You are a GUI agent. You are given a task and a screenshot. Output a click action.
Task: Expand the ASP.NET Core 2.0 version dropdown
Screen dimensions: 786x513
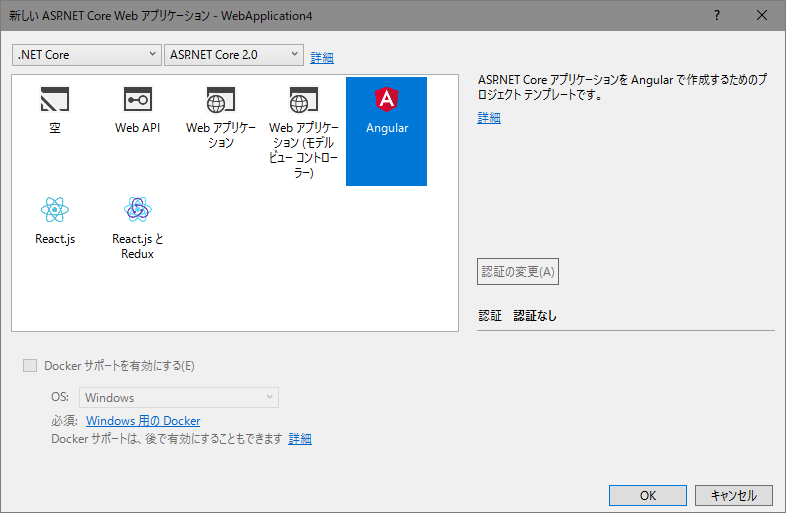coord(234,55)
